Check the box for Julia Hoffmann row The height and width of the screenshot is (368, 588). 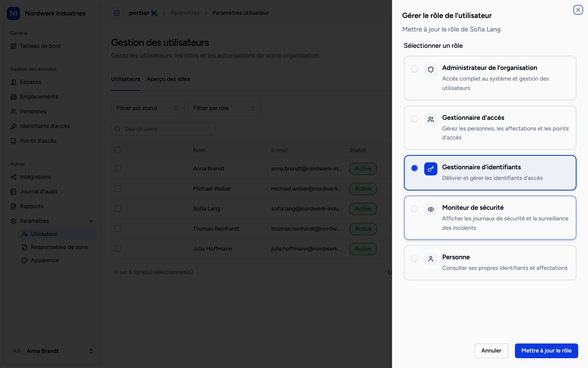(x=118, y=249)
